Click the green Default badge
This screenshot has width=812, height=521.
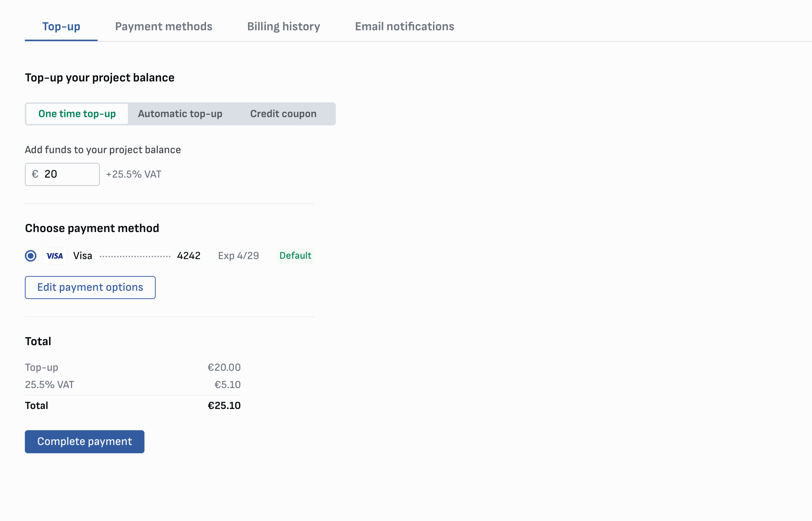click(295, 256)
